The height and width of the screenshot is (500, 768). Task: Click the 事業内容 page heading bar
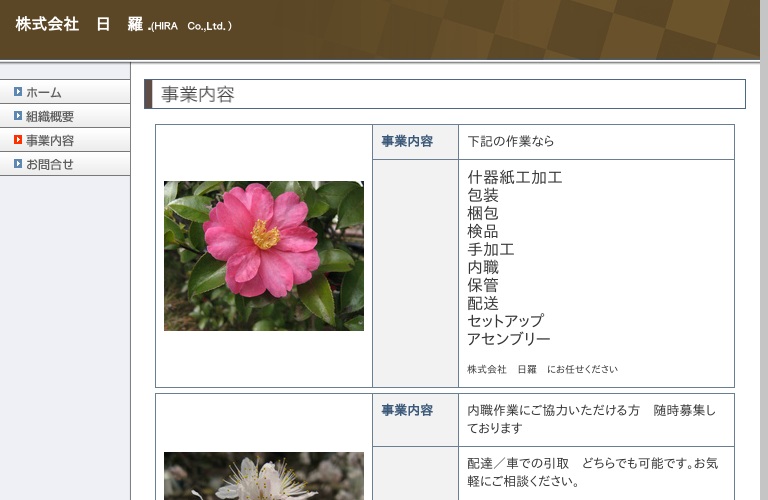pyautogui.click(x=445, y=94)
